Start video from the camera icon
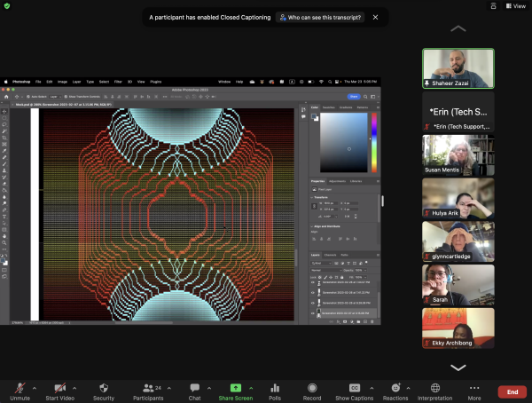Image resolution: width=532 pixels, height=403 pixels. [x=60, y=388]
